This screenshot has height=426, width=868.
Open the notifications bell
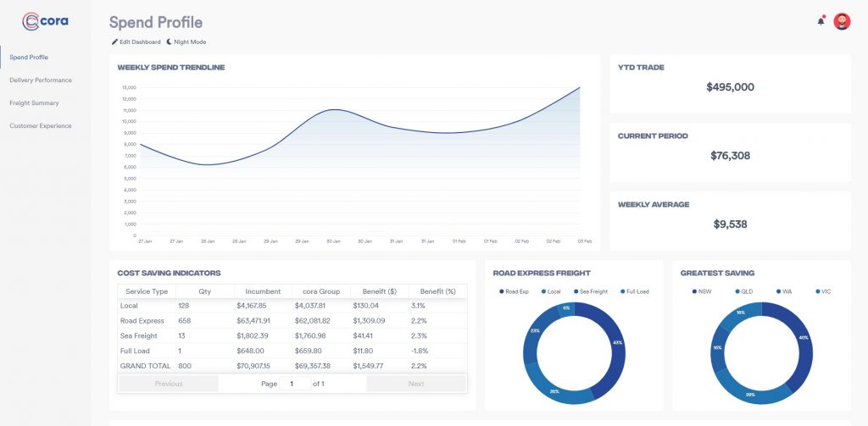[821, 21]
